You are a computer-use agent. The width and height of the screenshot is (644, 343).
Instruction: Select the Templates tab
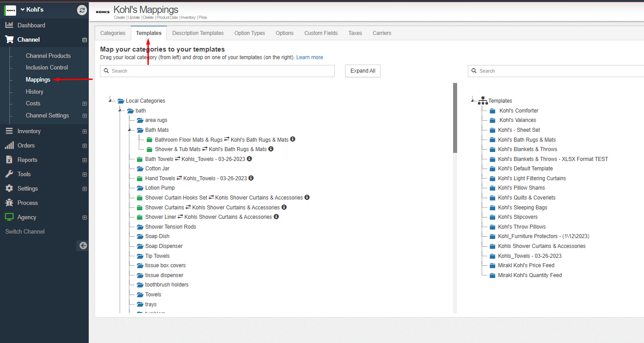pos(149,33)
